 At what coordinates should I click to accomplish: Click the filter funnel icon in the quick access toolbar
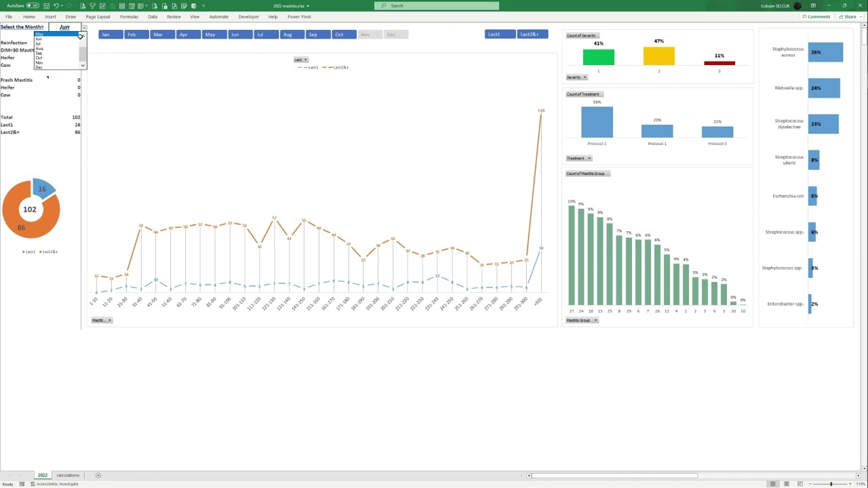pos(92,6)
